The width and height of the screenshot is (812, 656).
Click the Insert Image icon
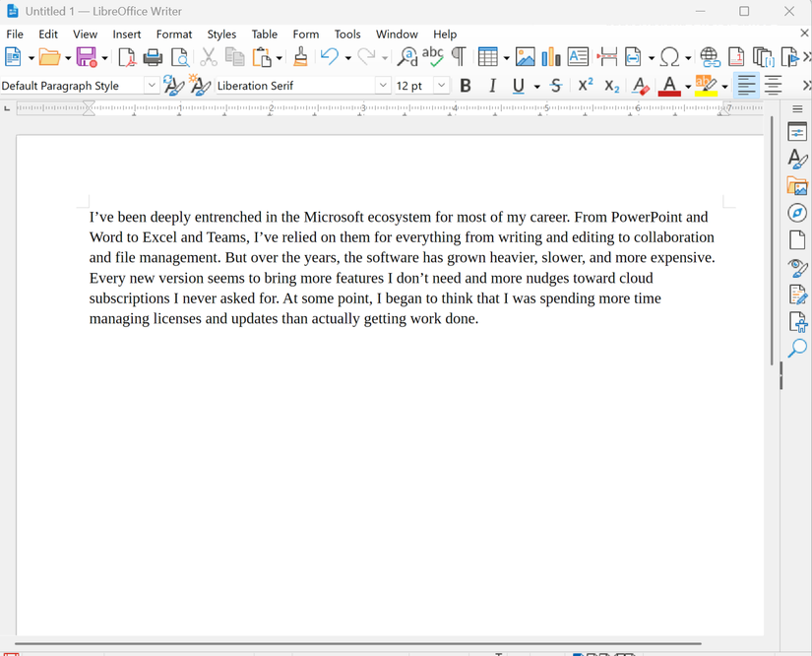(526, 58)
